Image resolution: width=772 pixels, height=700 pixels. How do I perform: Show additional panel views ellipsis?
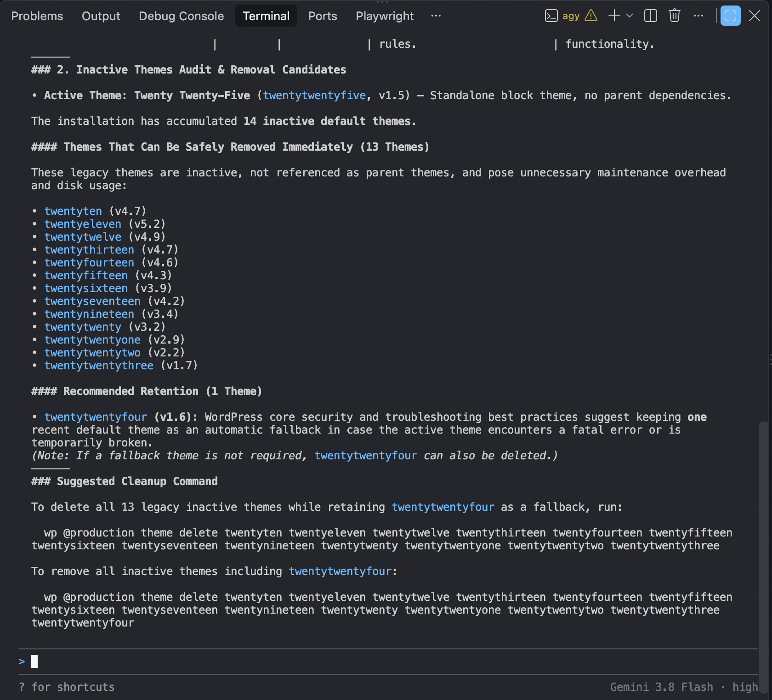tap(436, 16)
